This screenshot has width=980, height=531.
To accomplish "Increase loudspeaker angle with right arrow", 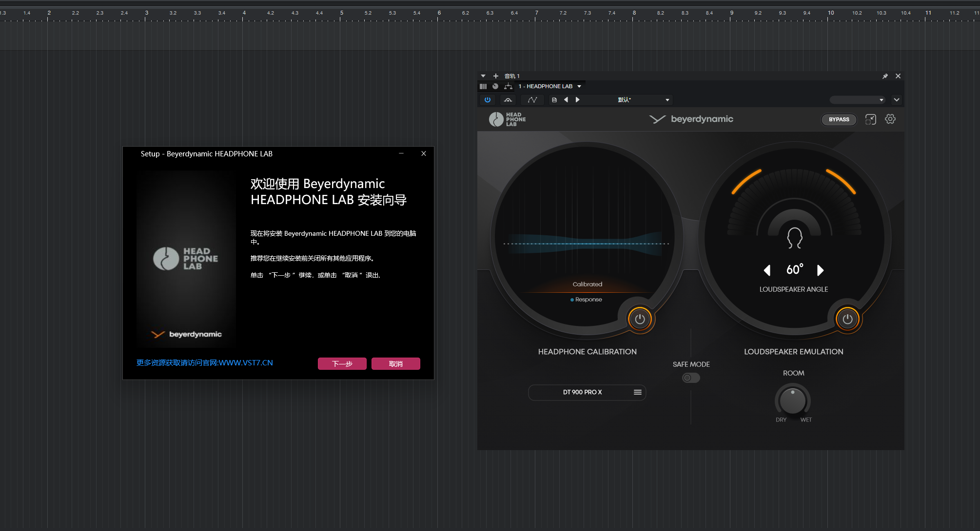I will click(x=820, y=270).
